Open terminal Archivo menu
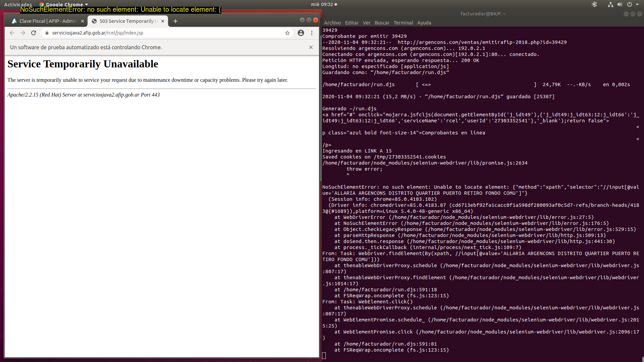Image resolution: width=644 pixels, height=362 pixels. pos(332,23)
